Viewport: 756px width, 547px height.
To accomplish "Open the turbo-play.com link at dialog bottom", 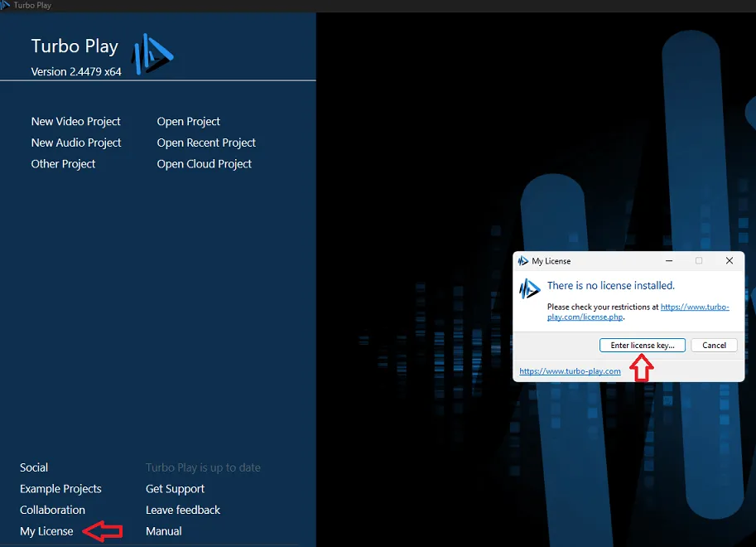I will tap(570, 371).
